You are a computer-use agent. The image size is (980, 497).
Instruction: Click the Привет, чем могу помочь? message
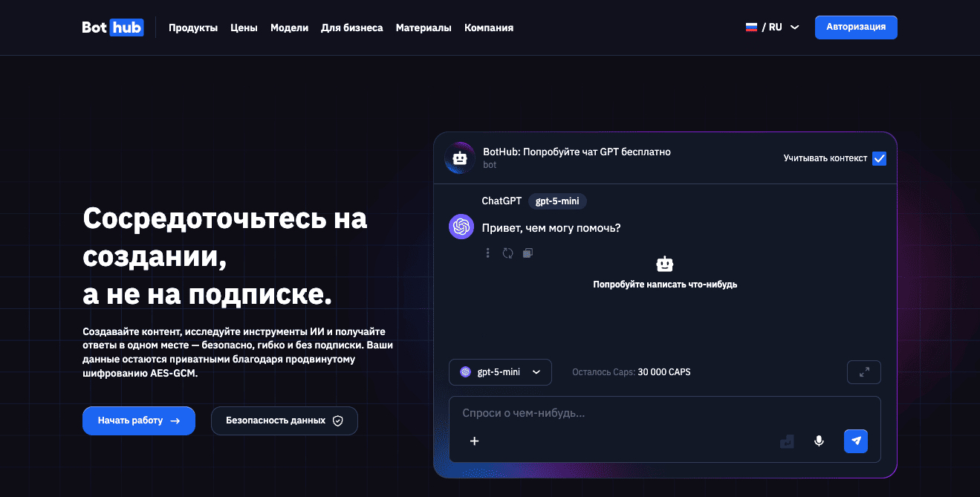coord(551,227)
